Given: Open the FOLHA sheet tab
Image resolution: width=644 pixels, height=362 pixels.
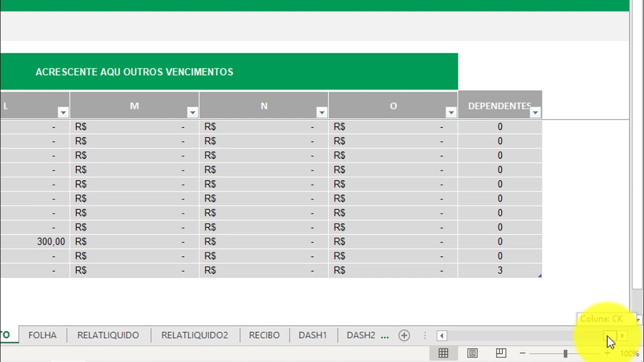Looking at the screenshot, I should [x=42, y=335].
